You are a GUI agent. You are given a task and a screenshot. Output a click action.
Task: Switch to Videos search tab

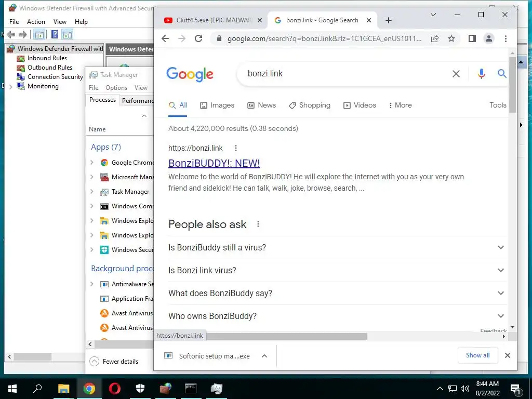pyautogui.click(x=360, y=105)
